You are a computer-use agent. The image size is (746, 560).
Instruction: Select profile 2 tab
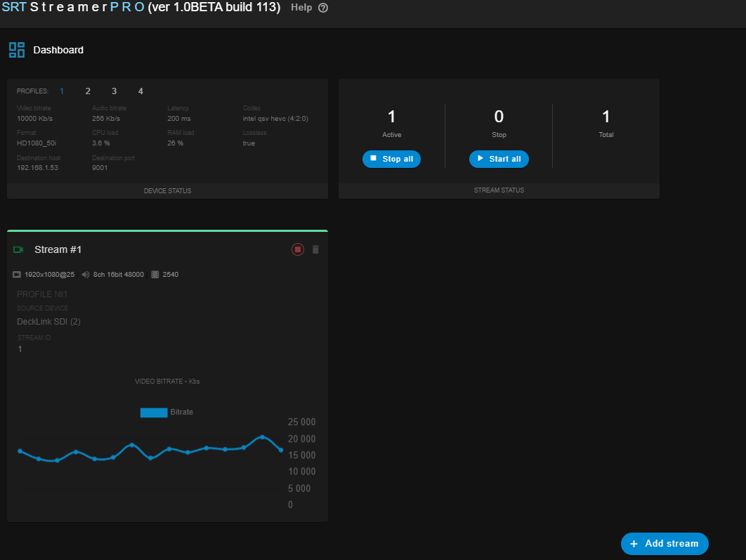[88, 91]
